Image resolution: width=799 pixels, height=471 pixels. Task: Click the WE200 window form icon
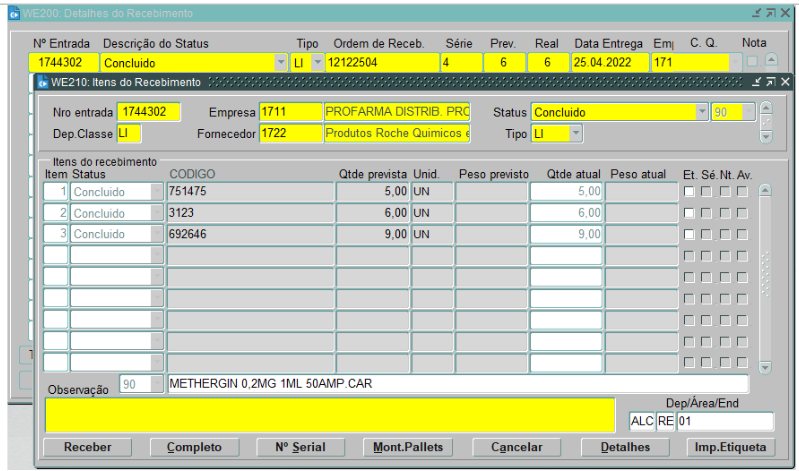[x=14, y=13]
